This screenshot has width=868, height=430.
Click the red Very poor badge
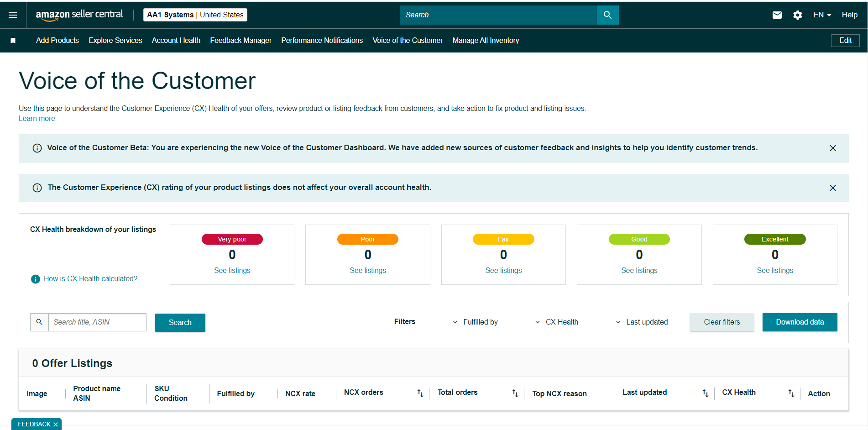(232, 239)
